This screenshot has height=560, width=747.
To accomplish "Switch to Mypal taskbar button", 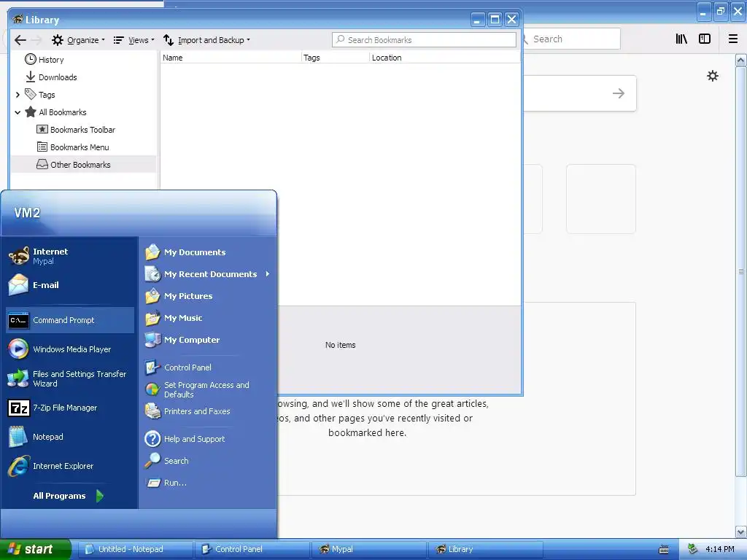I will (369, 549).
